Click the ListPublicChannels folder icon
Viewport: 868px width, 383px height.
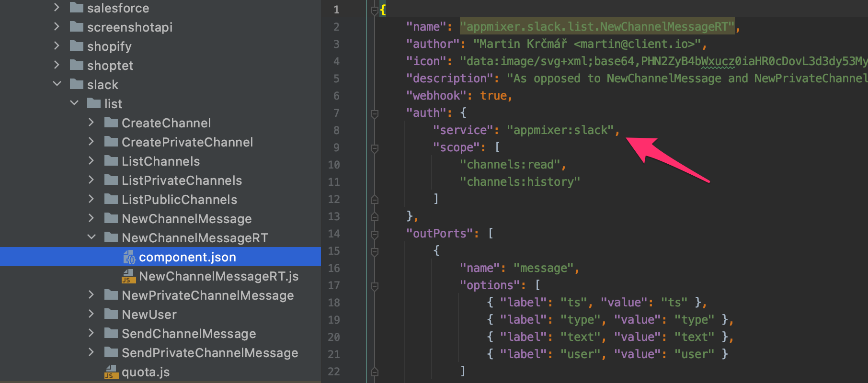coord(111,199)
